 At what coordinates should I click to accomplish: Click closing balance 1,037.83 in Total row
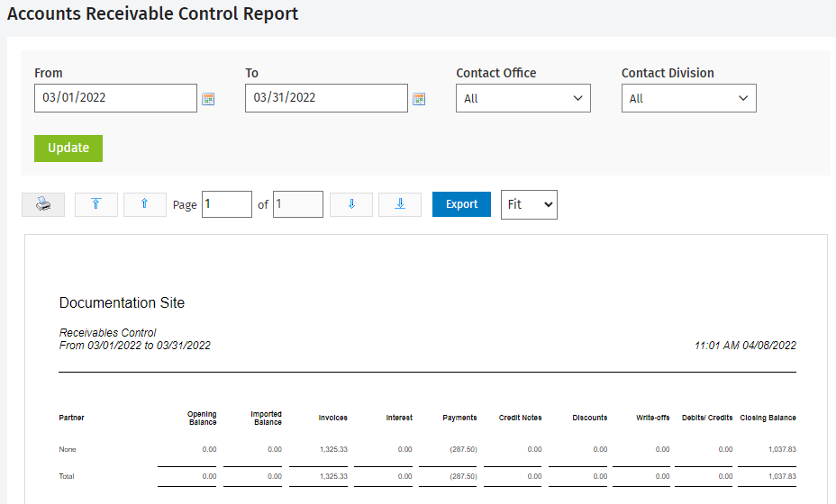(782, 476)
